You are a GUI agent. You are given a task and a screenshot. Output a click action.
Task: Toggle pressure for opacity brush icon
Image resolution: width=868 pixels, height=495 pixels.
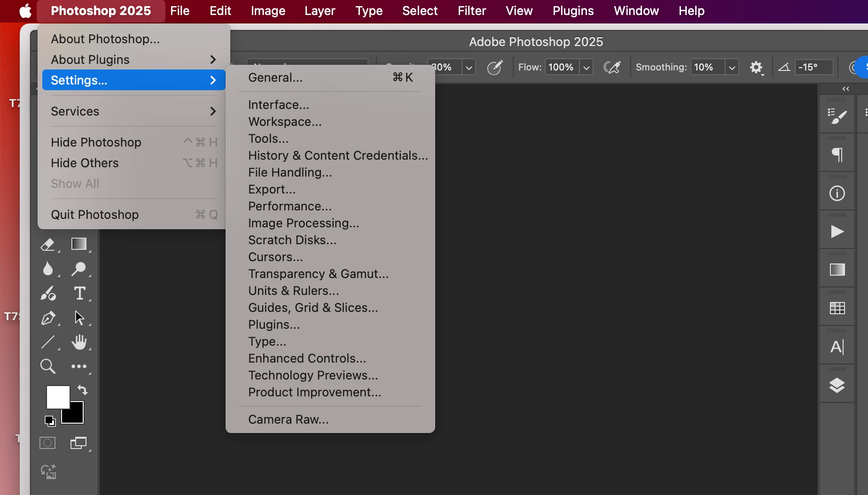(x=495, y=67)
